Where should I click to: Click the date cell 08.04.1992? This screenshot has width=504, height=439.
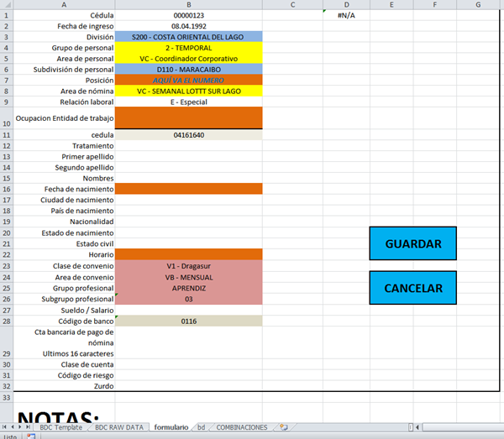pyautogui.click(x=189, y=26)
